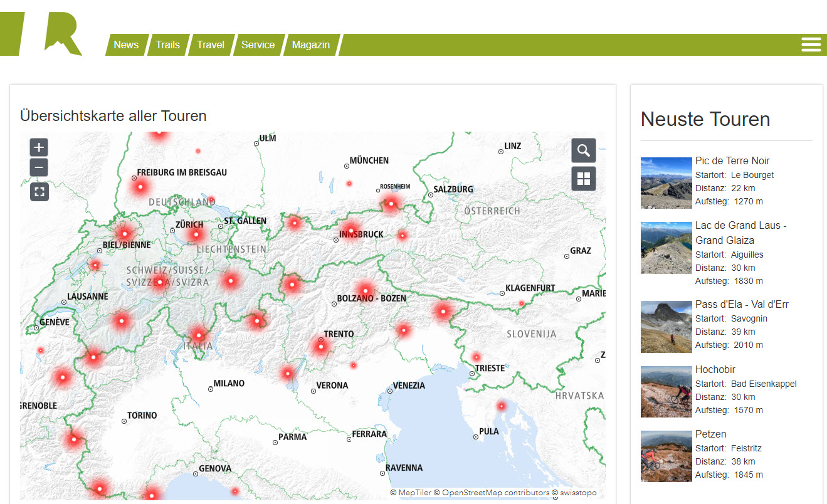Zoom in on the map with plus button
The width and height of the screenshot is (827, 504).
(39, 148)
